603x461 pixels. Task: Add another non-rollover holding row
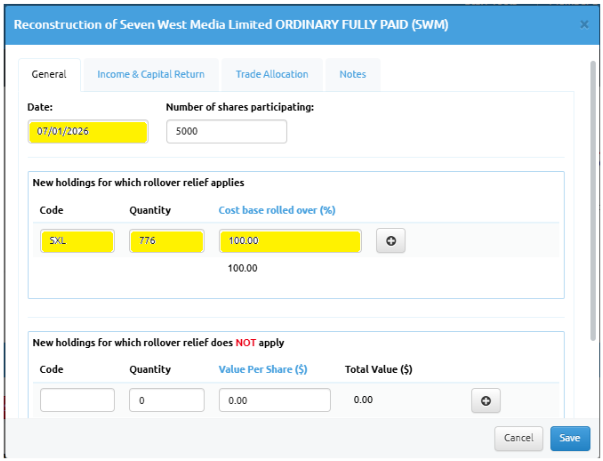click(x=486, y=400)
